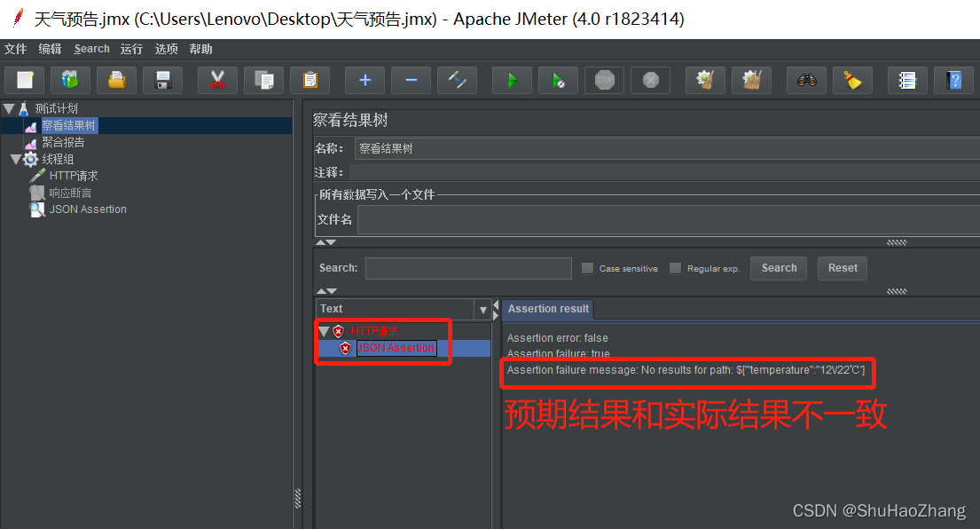Select the failed JSON Assertion result

click(396, 348)
